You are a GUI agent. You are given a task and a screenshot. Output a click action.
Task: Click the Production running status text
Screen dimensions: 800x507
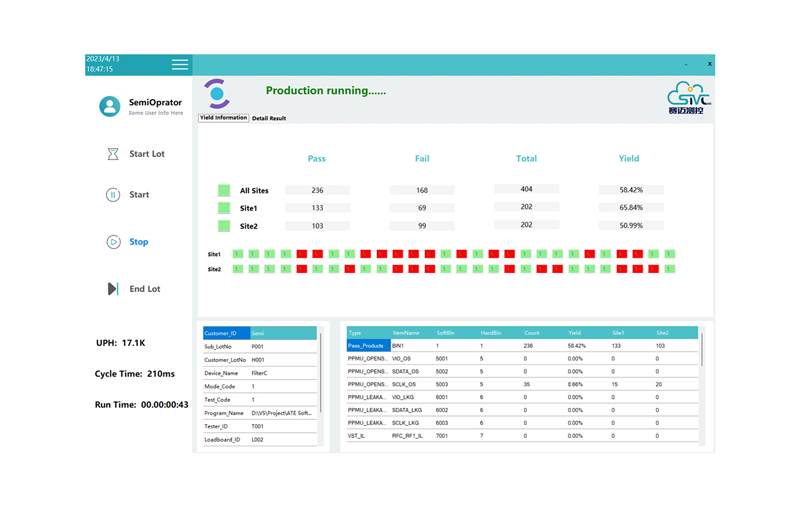pyautogui.click(x=326, y=91)
